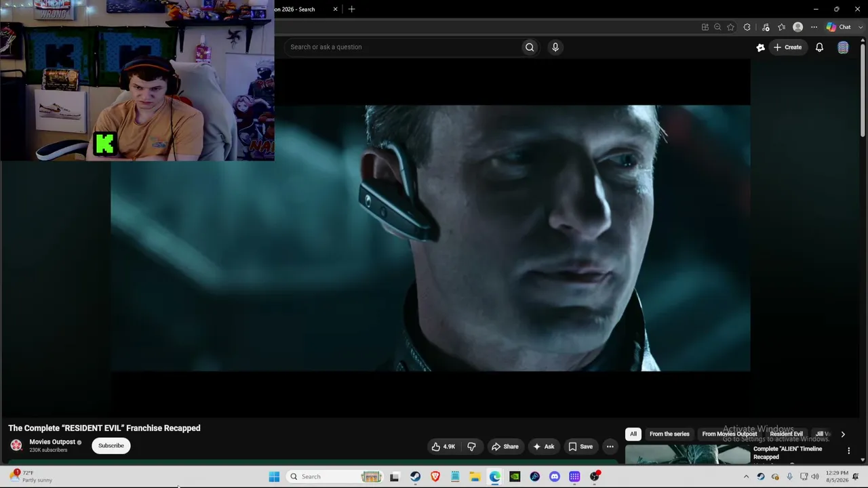Select the From Movies Outpost chip
This screenshot has height=488, width=868.
click(x=730, y=434)
